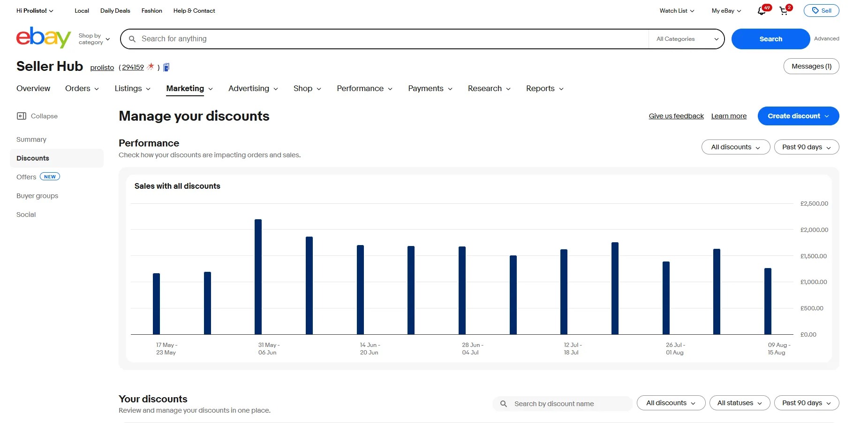The width and height of the screenshot is (868, 423).
Task: Click the feedback star icon beside 294159
Action: 151,67
